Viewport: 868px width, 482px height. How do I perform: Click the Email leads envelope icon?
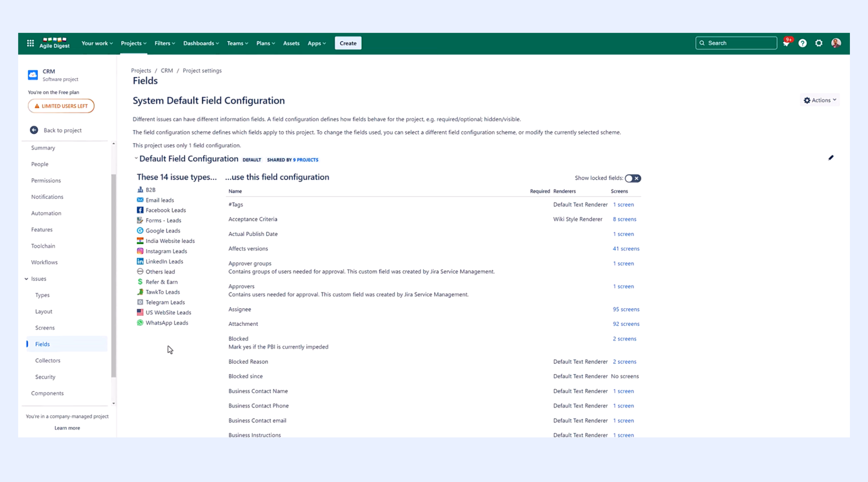click(140, 200)
